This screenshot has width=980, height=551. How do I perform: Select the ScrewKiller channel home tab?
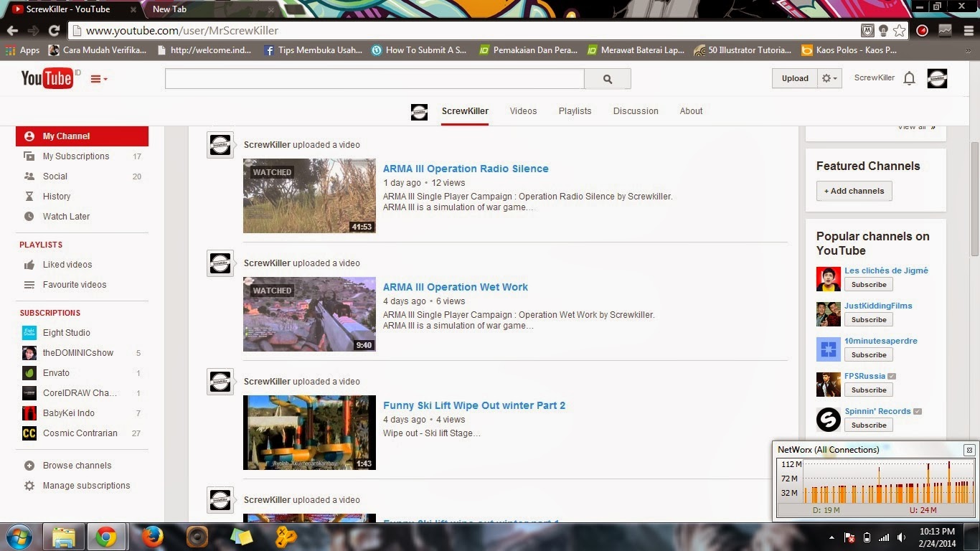coord(465,111)
